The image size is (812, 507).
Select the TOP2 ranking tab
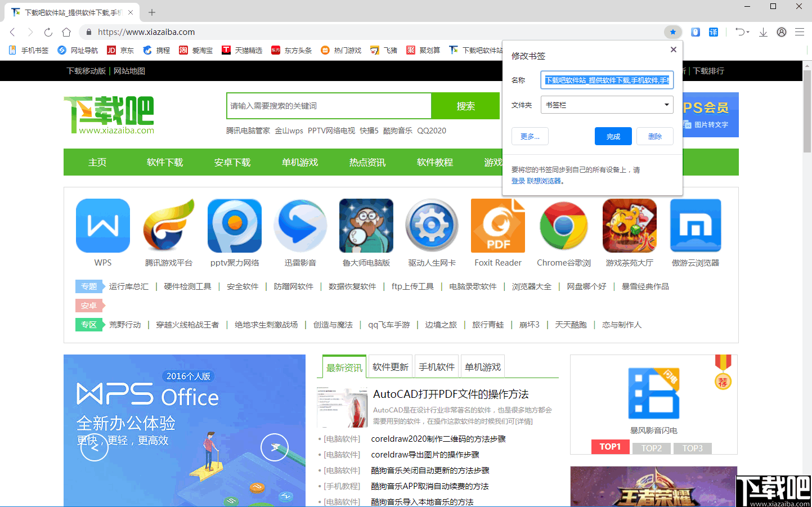(652, 448)
